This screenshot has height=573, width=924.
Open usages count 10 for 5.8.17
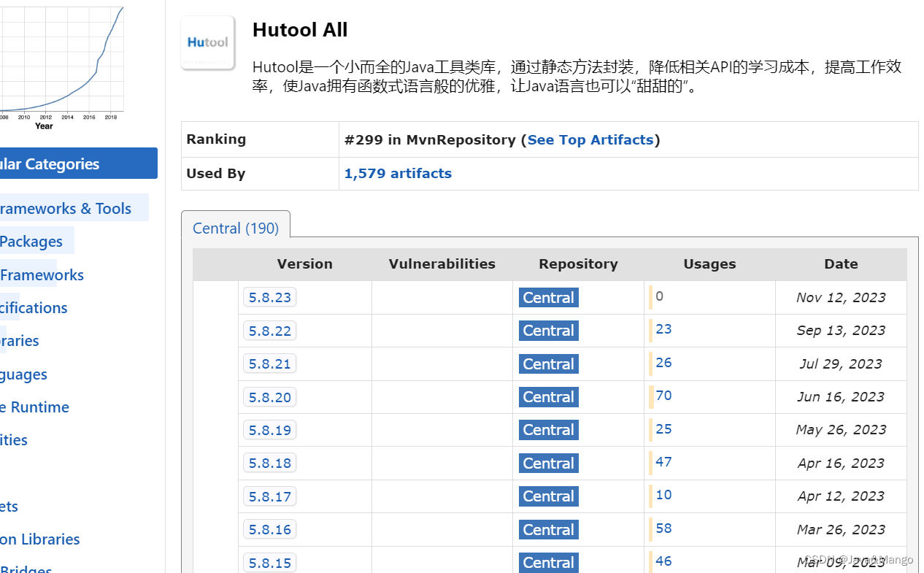tap(663, 495)
